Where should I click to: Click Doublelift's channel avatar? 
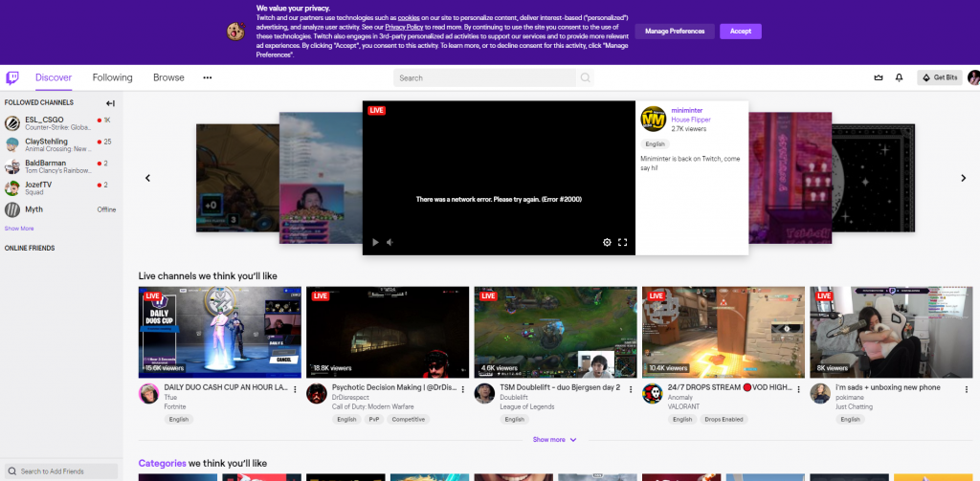[484, 394]
